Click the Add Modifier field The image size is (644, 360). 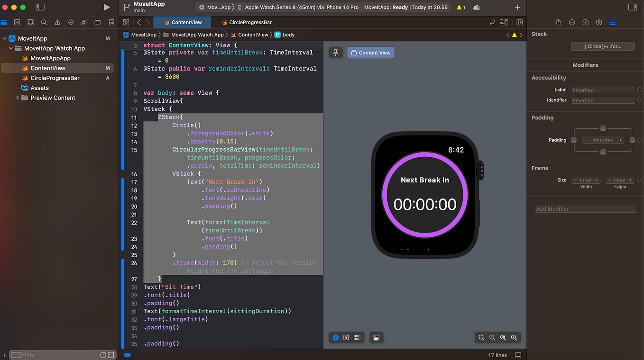585,208
